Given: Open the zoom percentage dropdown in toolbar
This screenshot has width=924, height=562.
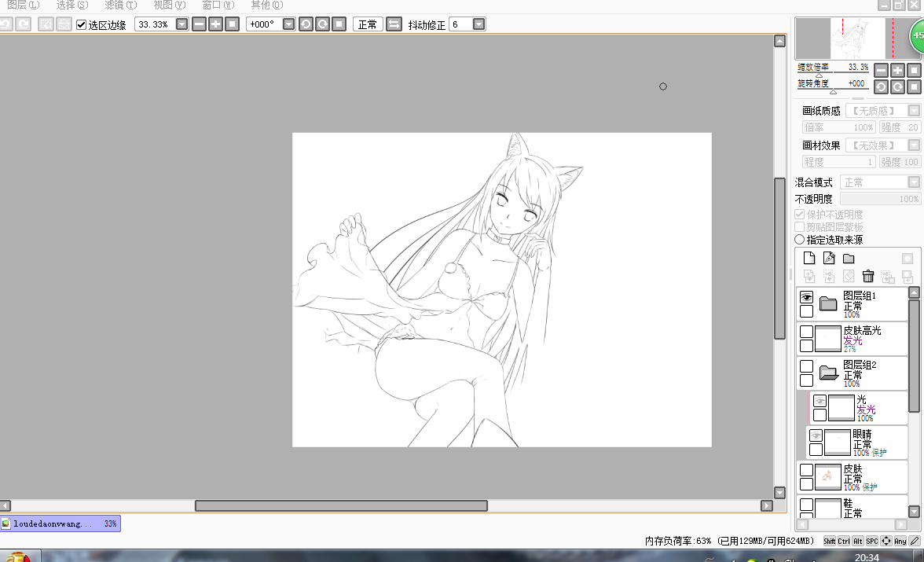Looking at the screenshot, I should 182,24.
